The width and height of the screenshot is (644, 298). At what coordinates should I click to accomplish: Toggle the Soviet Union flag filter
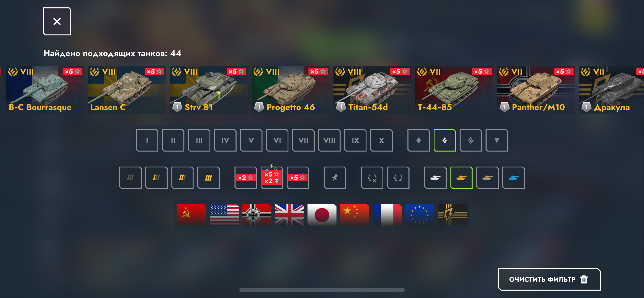(x=192, y=215)
